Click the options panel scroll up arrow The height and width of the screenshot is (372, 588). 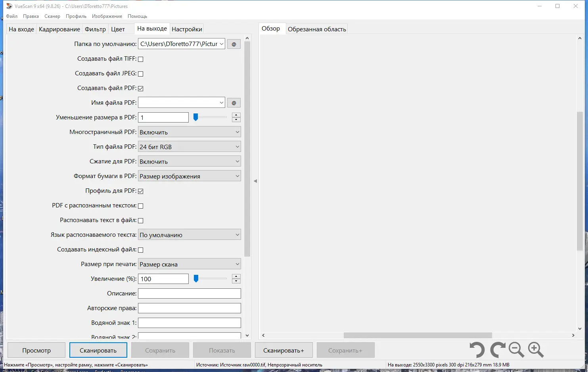247,38
